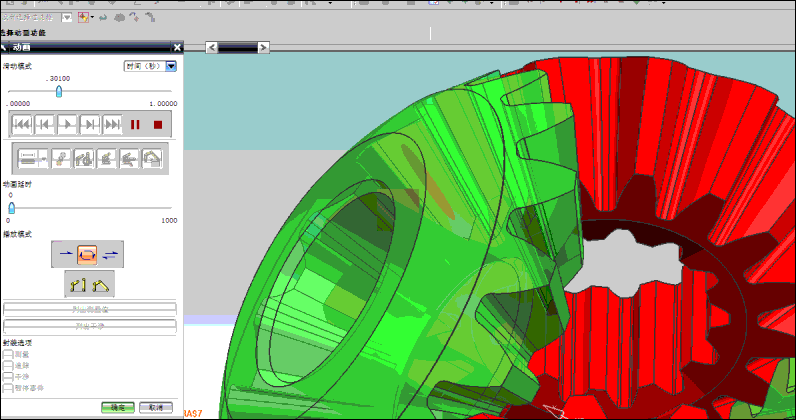Click the assembly position linkage icon
Screen dimensions: 796x420
[101, 285]
